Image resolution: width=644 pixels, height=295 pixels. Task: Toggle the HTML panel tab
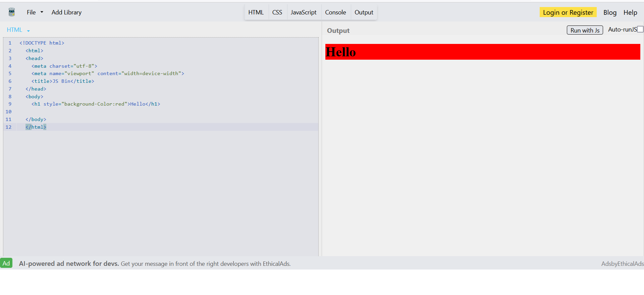pos(256,12)
